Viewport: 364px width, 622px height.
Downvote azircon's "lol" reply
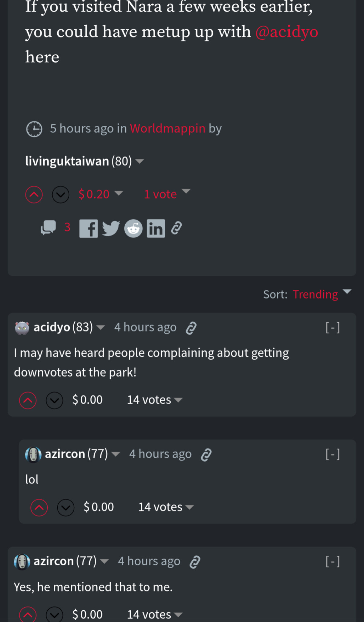click(x=66, y=508)
